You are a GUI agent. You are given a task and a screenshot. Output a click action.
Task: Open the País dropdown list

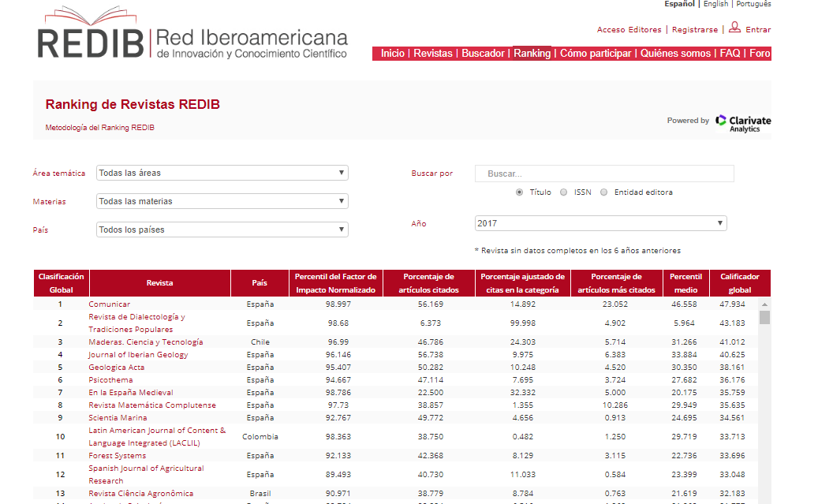[x=222, y=230]
